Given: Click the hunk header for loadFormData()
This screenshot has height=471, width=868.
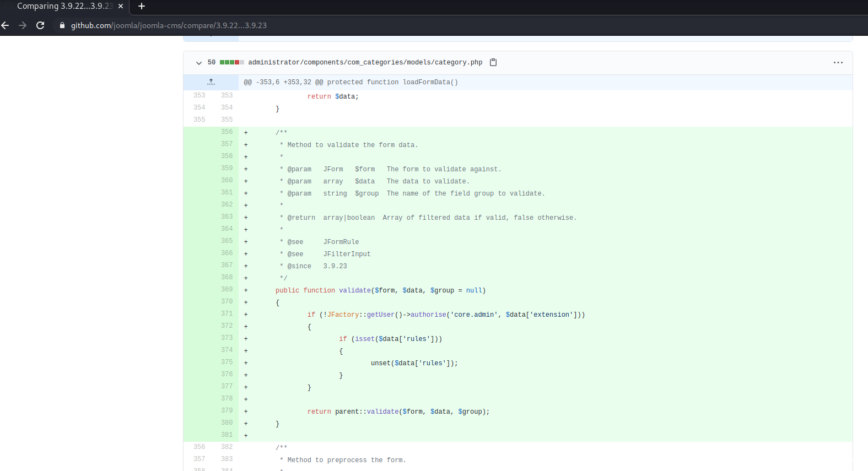Looking at the screenshot, I should coord(351,82).
